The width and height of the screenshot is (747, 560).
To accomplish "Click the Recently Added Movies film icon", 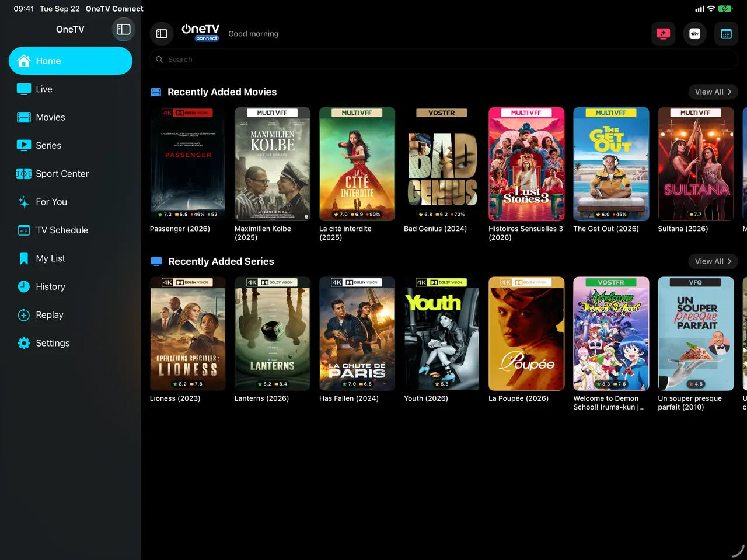I will 156,92.
